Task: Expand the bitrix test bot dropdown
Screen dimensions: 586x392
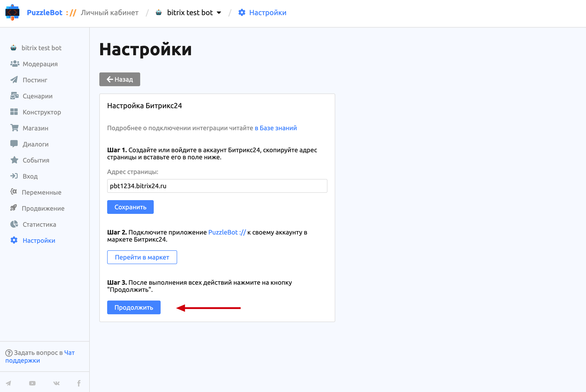Action: (219, 13)
